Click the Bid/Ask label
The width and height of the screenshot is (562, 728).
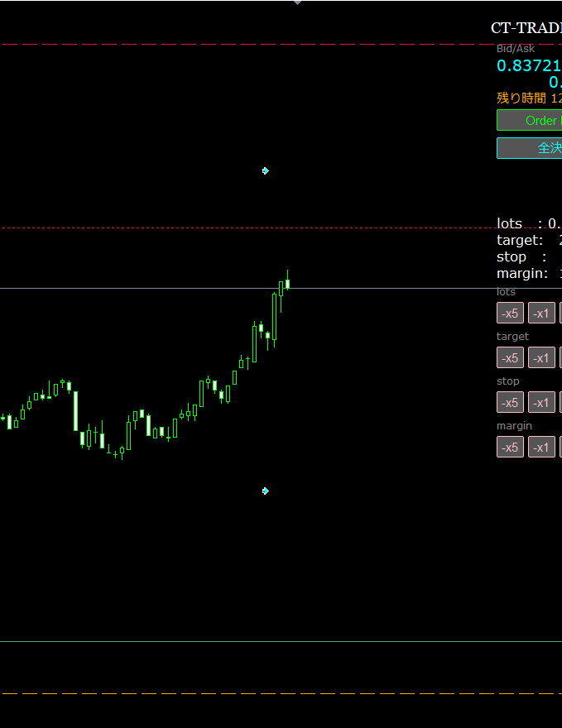pos(516,49)
